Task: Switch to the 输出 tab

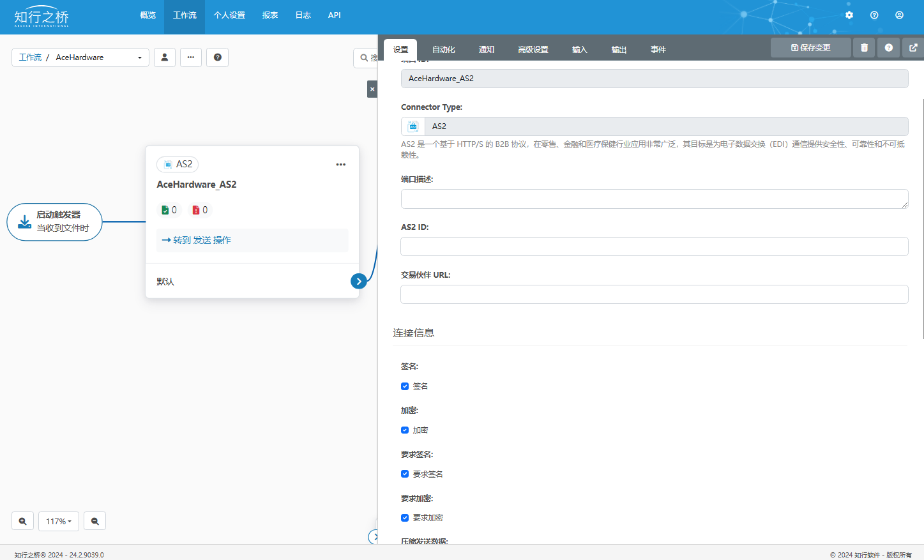Action: (x=619, y=50)
